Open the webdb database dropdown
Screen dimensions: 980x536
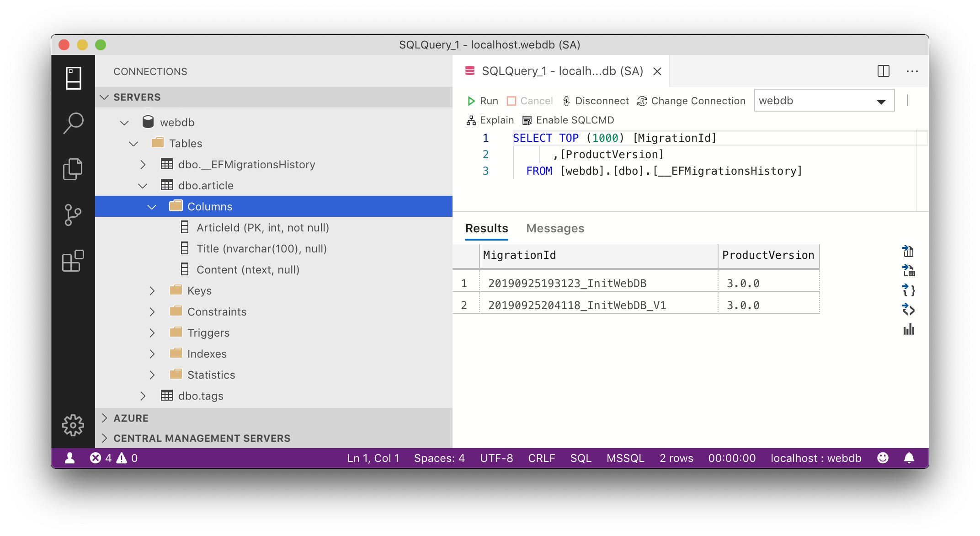824,101
